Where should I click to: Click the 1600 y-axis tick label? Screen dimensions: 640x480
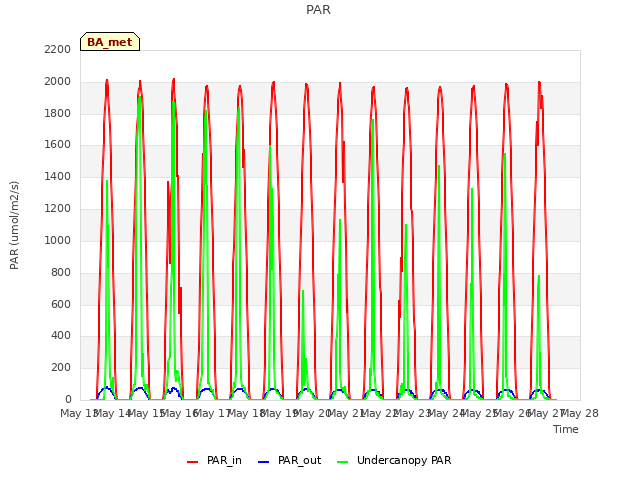58,144
